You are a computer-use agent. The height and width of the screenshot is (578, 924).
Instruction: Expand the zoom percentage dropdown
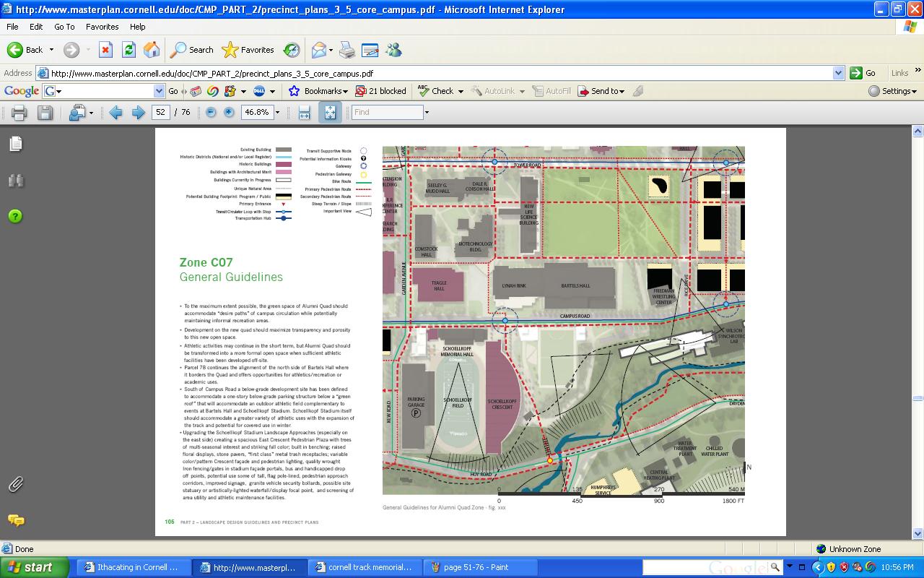[277, 113]
